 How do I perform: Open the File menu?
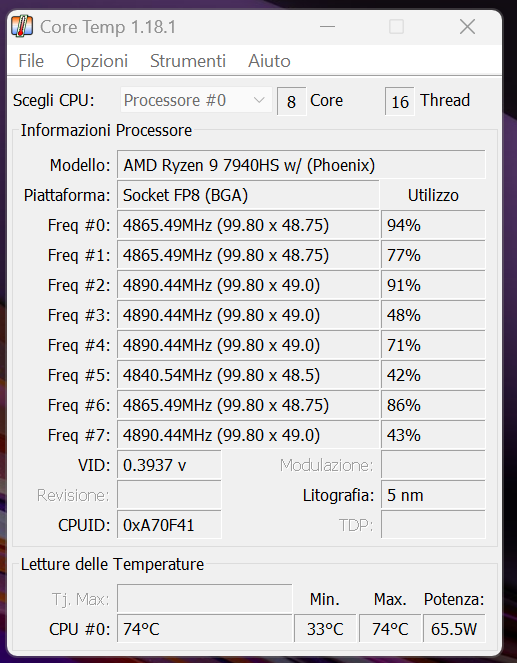coord(31,61)
